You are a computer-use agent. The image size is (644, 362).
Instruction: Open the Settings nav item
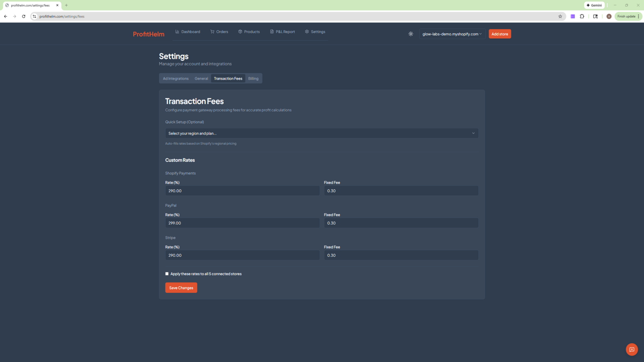315,32
